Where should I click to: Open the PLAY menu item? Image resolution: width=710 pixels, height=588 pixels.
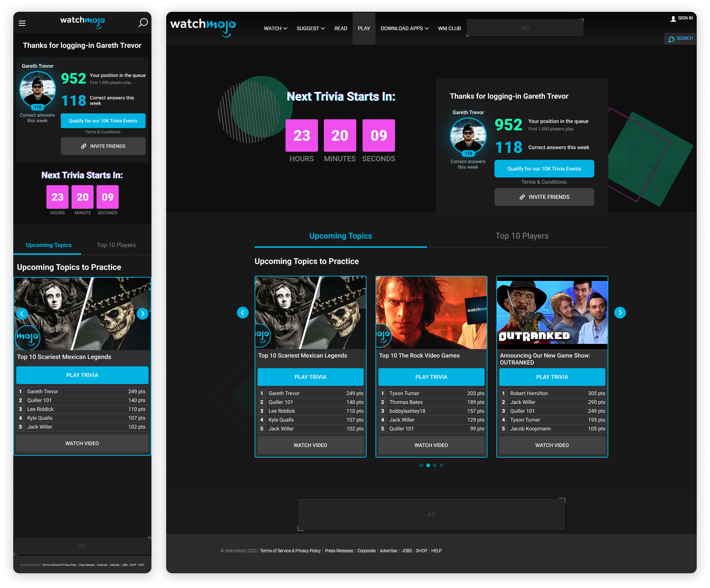coord(364,28)
